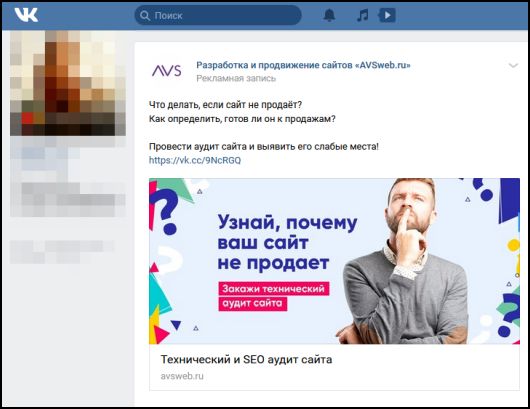Click the Рекламная запись label

tap(236, 78)
